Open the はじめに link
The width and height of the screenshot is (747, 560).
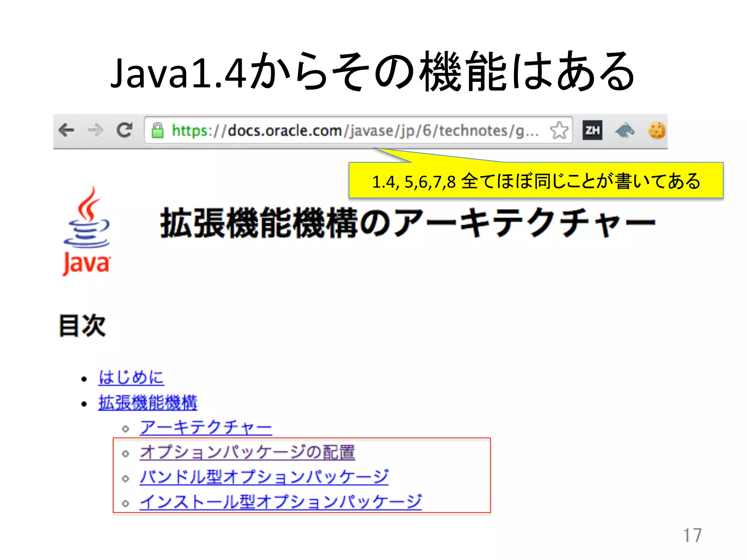pyautogui.click(x=131, y=377)
